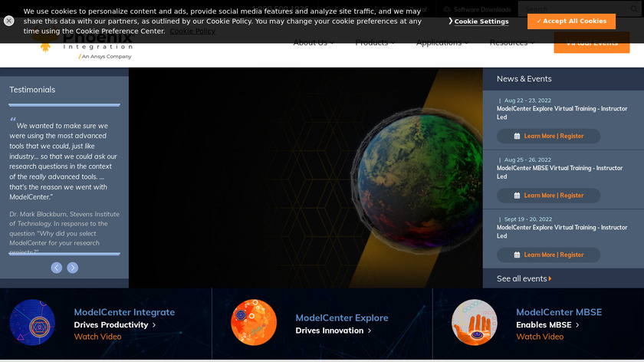The image size is (644, 362).
Task: Show previous testimonial
Action: [56, 268]
